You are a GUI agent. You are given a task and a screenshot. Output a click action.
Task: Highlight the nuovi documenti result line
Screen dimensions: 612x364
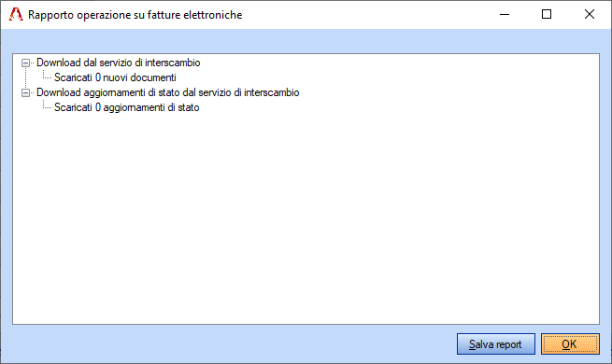click(115, 77)
